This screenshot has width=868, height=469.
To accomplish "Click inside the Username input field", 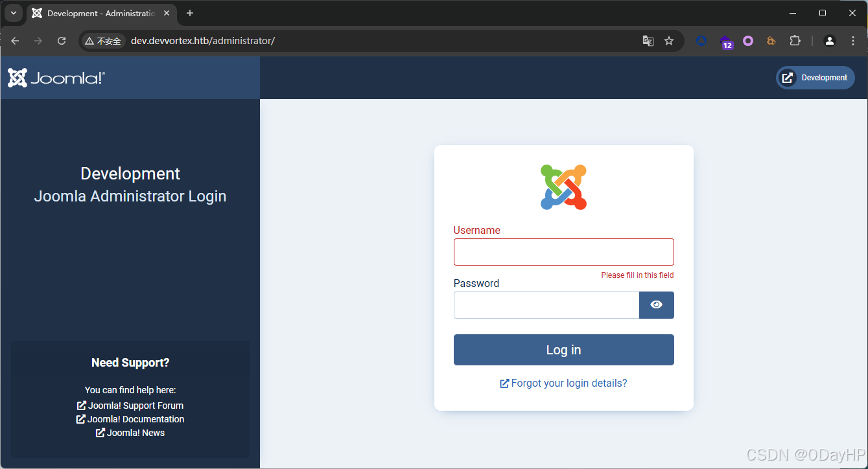I will 563,251.
